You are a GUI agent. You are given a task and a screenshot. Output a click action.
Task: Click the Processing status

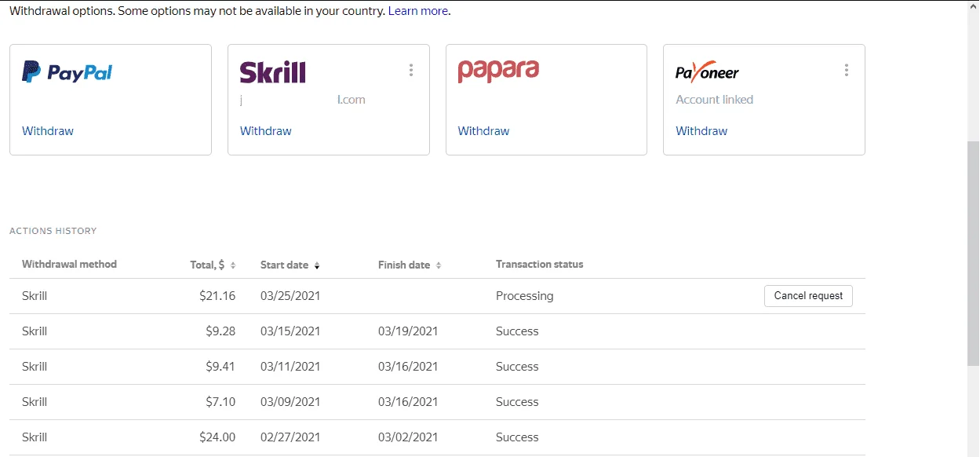click(x=525, y=296)
